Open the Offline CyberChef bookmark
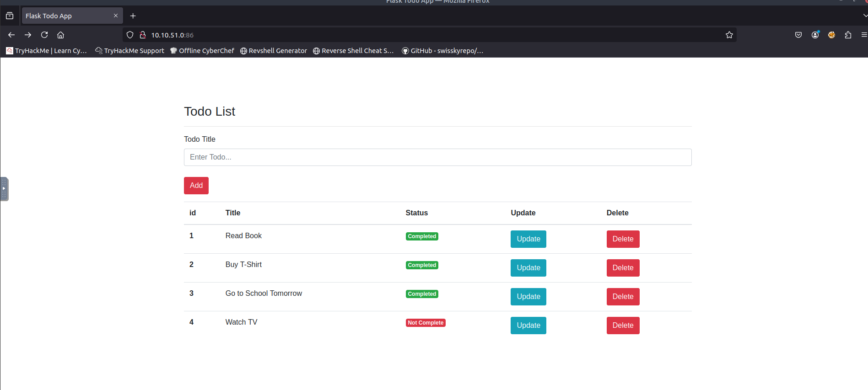868x390 pixels. pos(202,51)
